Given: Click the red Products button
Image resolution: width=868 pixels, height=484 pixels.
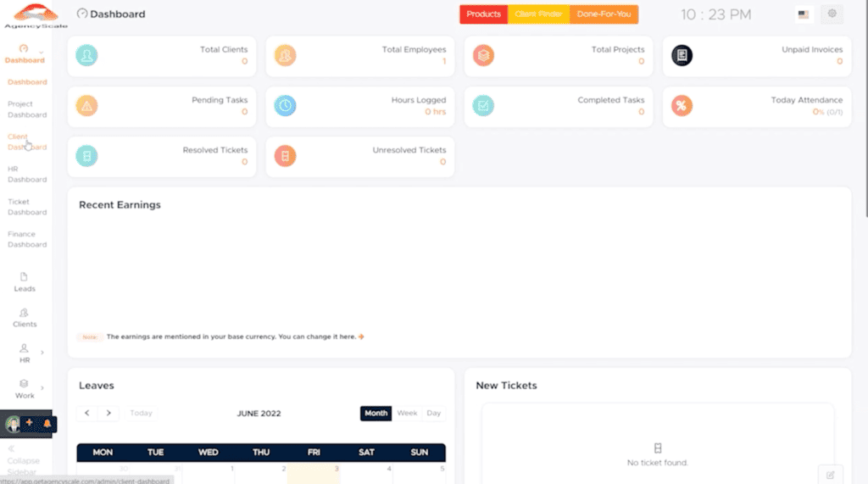Looking at the screenshot, I should [483, 14].
